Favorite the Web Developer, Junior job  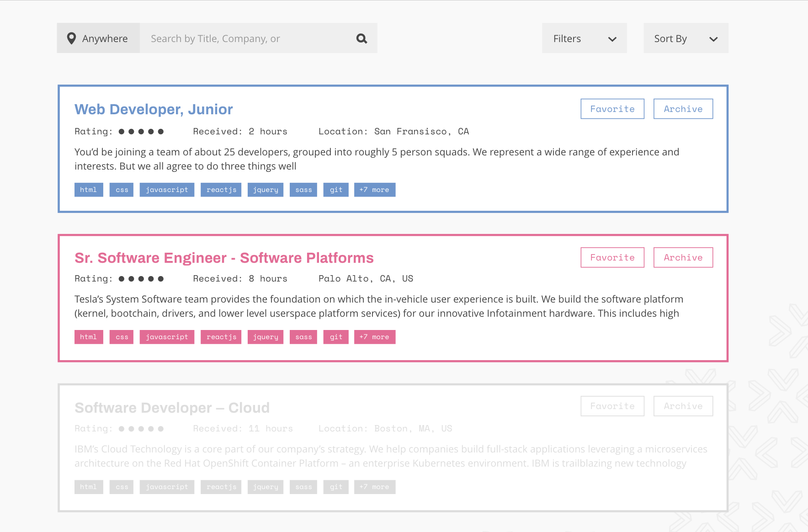[x=612, y=109]
